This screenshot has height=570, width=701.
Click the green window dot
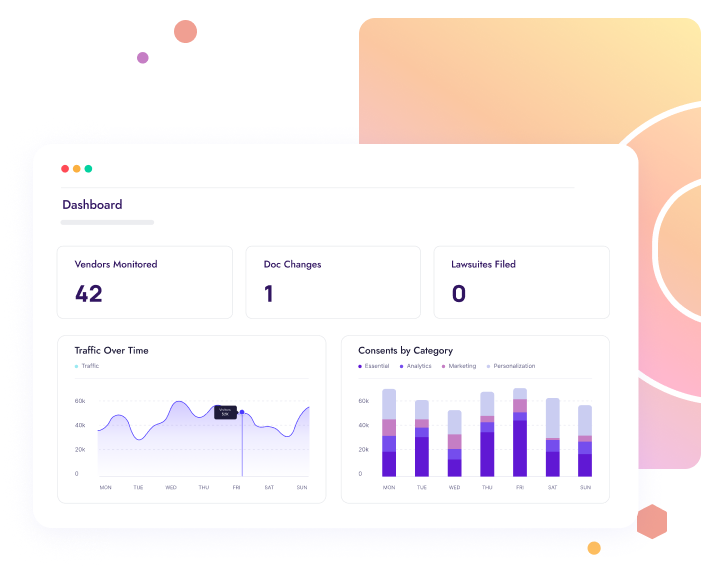click(x=89, y=169)
